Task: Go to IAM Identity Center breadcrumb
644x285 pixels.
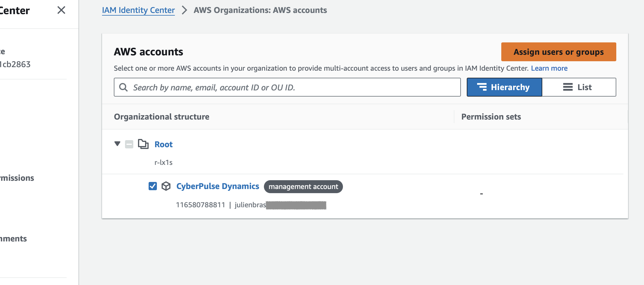Action: pyautogui.click(x=138, y=10)
